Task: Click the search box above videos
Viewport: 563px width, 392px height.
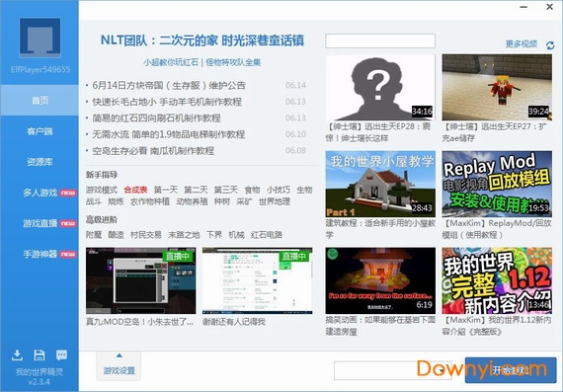Action: click(x=380, y=40)
